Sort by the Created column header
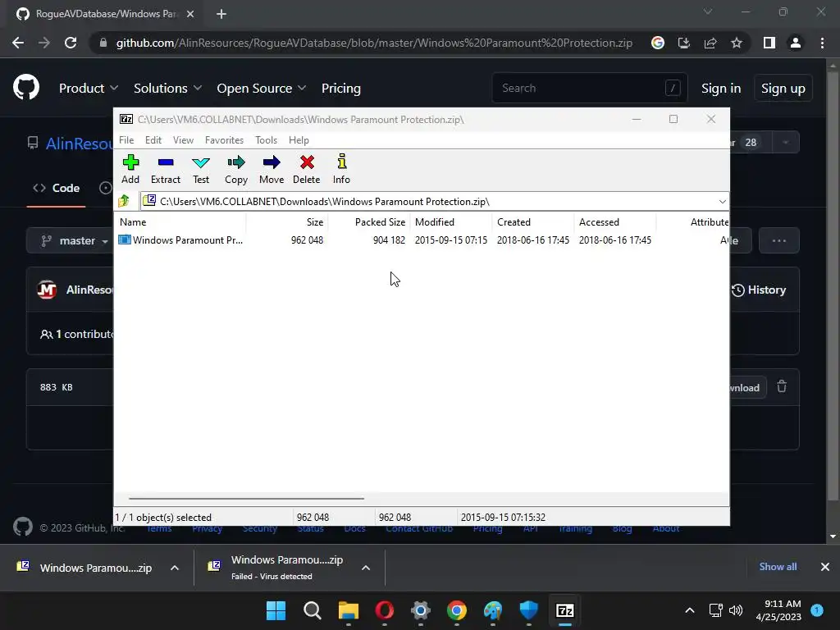Viewport: 840px width, 630px height. 533,221
